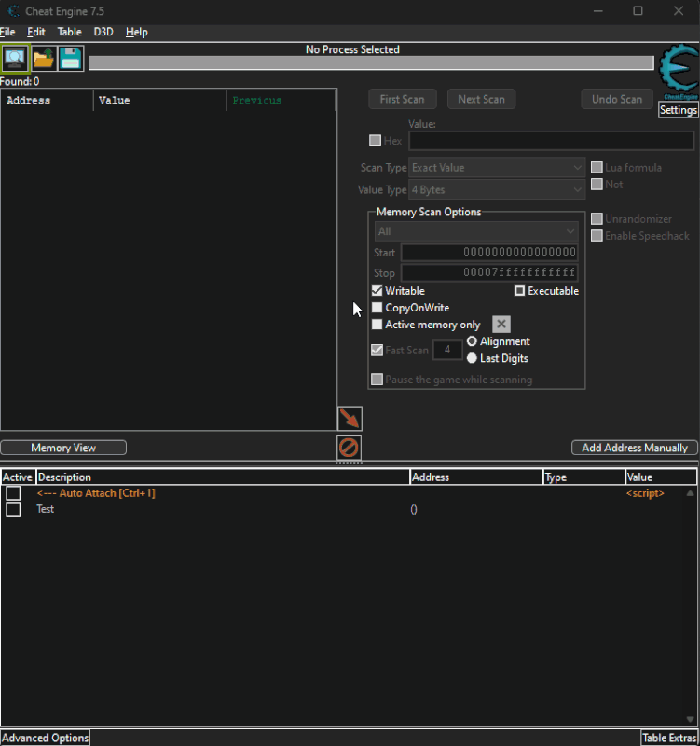Click the Value header in cheat table
The image size is (700, 746).
click(x=661, y=477)
